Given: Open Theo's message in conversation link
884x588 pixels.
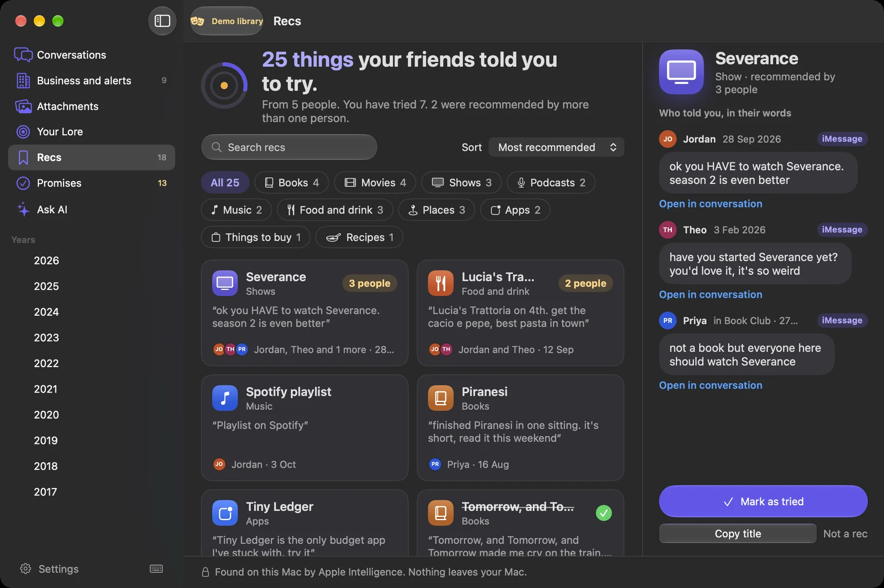Looking at the screenshot, I should 711,295.
